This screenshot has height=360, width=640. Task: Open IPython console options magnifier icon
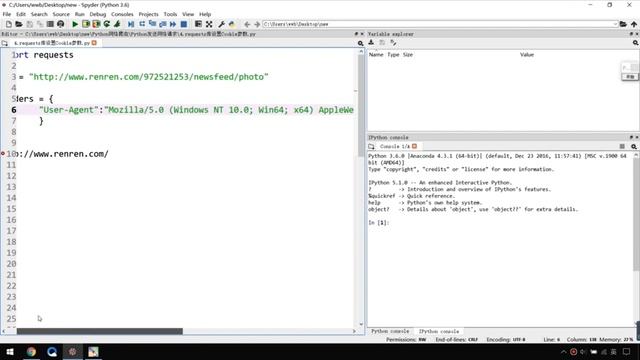click(x=634, y=146)
